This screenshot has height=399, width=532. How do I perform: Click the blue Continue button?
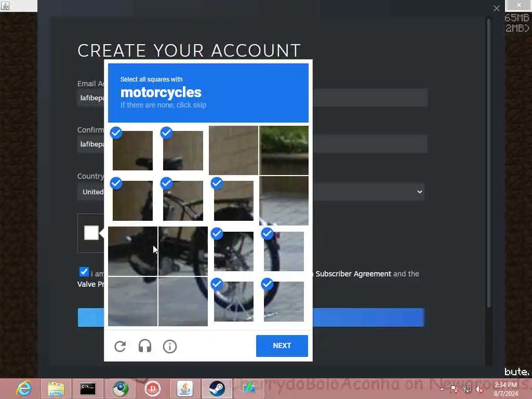[251, 317]
